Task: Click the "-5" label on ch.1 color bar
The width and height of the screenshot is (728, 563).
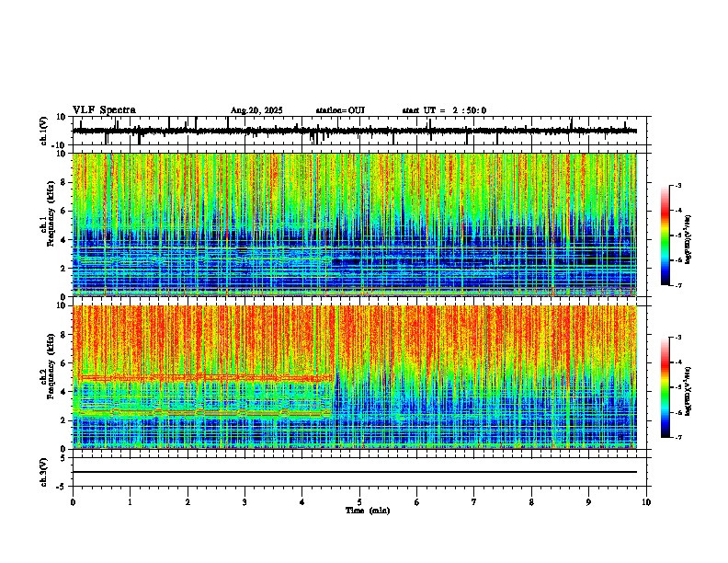Action: click(678, 236)
